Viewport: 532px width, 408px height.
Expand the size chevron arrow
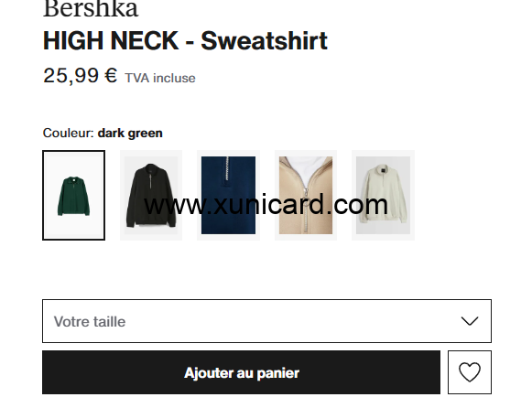(x=470, y=320)
